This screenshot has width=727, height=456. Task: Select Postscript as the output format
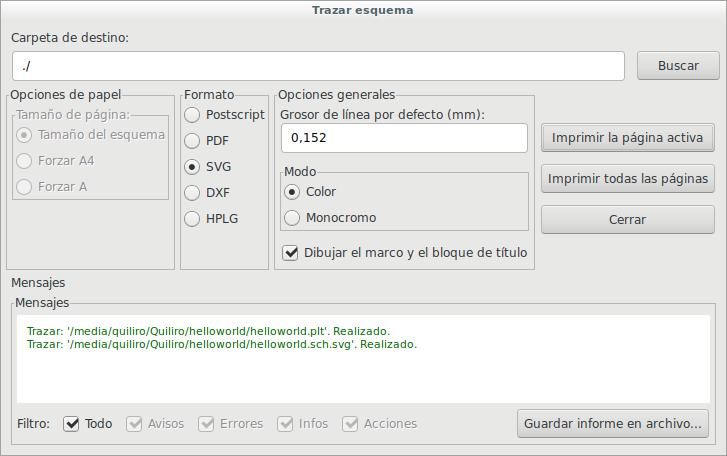[192, 115]
